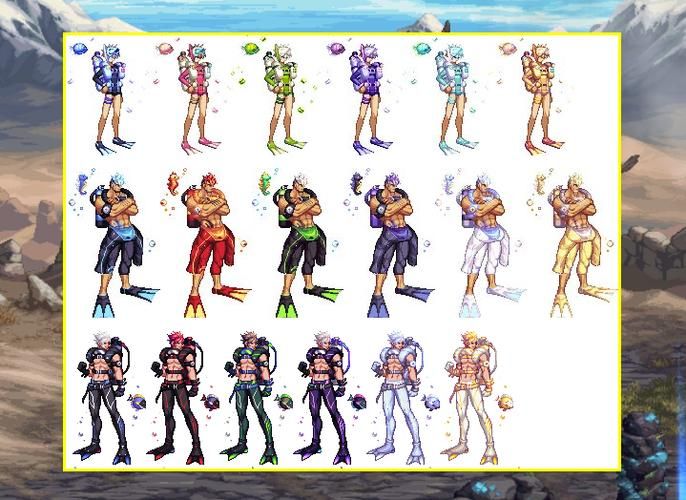Click the striped fish beside black wetsuit diver
This screenshot has width=686, height=500.
137,401
